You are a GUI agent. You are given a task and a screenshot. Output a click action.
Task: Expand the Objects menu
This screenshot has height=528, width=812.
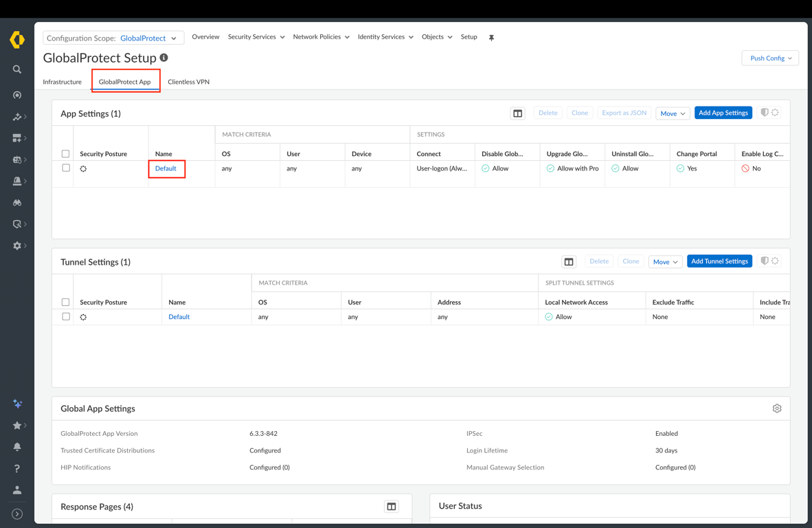pos(437,37)
